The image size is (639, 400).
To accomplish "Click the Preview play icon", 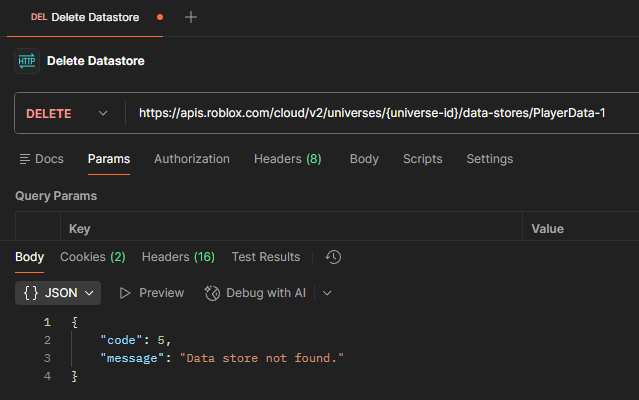I will pos(125,293).
